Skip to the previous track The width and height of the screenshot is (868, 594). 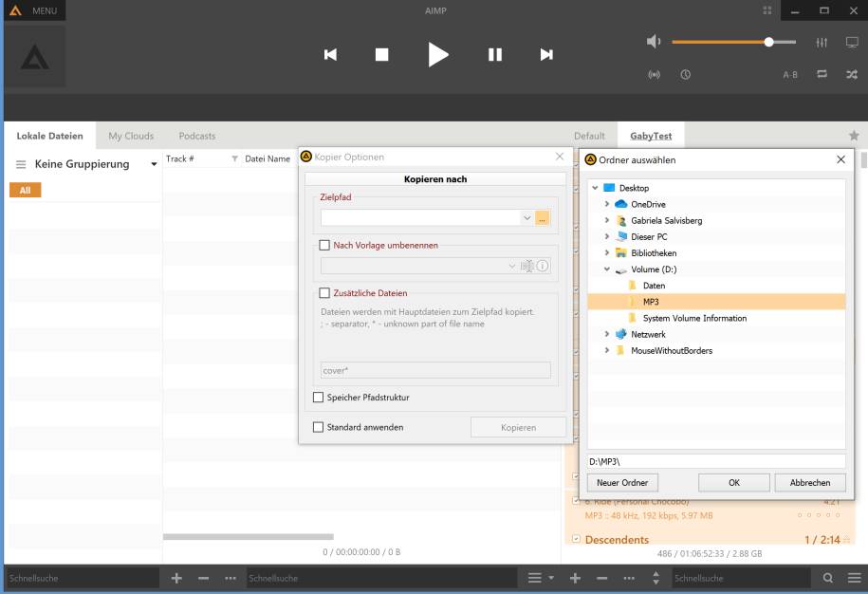pos(330,55)
